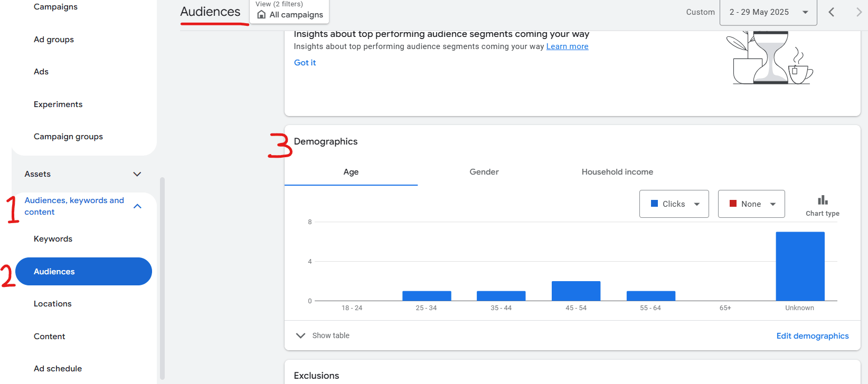
Task: Switch to the Household income tab
Action: (617, 172)
